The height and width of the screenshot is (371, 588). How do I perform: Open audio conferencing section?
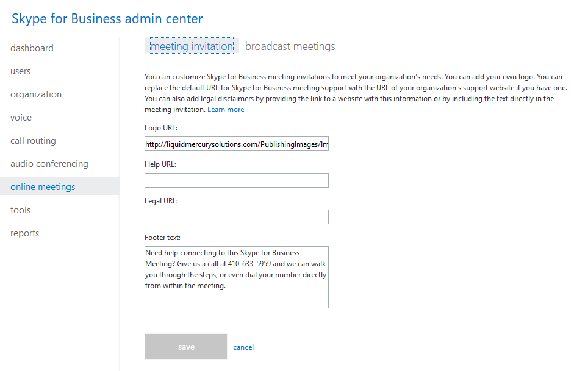[49, 164]
